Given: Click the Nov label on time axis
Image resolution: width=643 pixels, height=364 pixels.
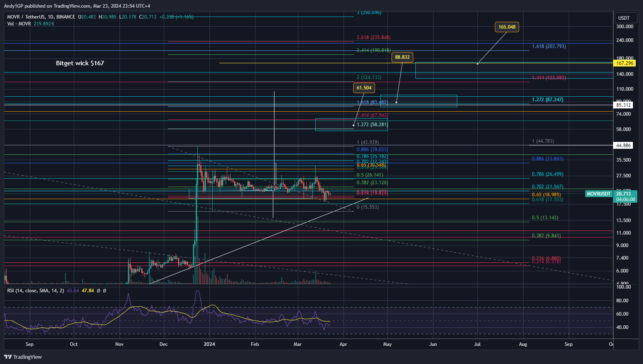Looking at the screenshot, I should pyautogui.click(x=119, y=344).
